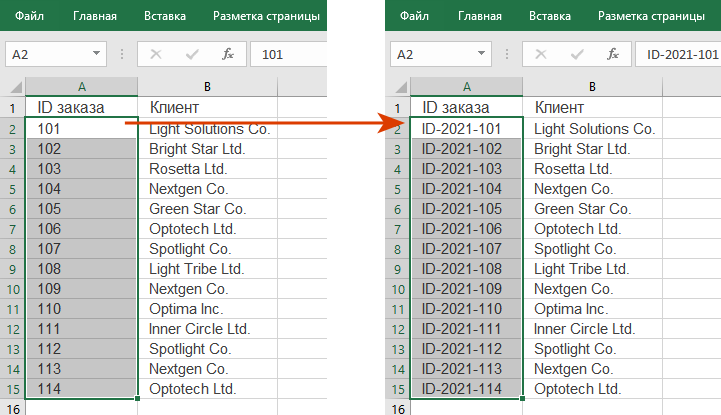Select cell with 101
The image size is (721, 415).
(81, 129)
